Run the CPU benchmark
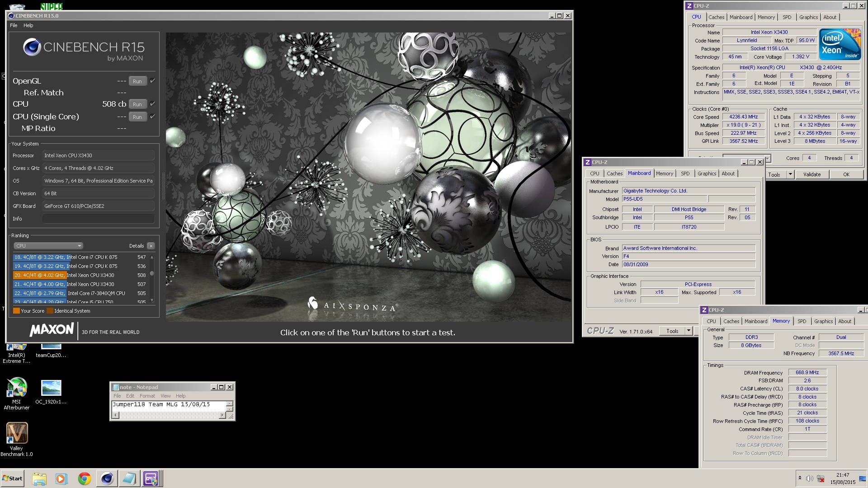Screen dimensions: 868x488 (137, 104)
